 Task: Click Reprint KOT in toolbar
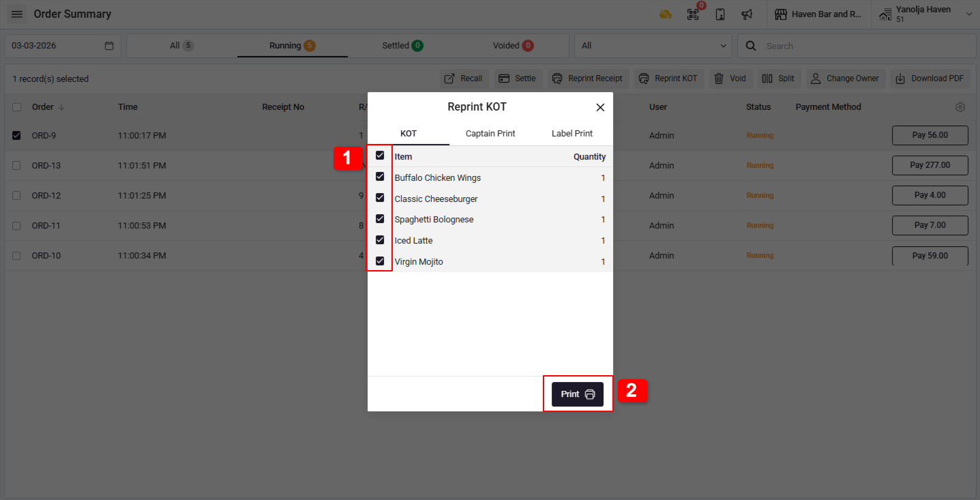tap(668, 78)
